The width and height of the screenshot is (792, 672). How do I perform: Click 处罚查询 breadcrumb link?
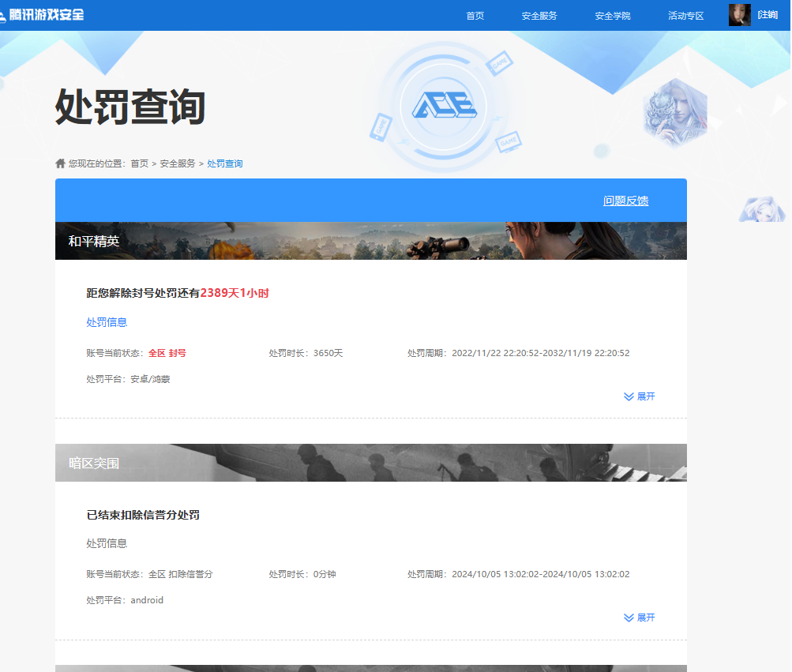[225, 163]
